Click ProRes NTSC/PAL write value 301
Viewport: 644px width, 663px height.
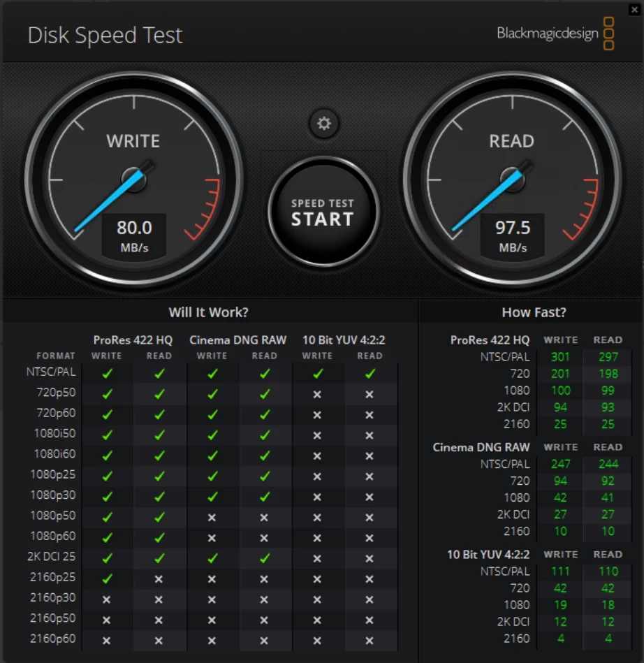tap(560, 357)
